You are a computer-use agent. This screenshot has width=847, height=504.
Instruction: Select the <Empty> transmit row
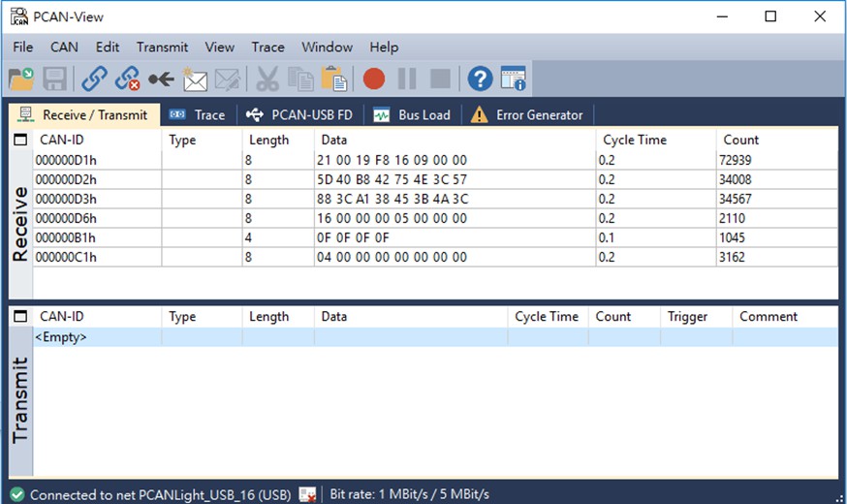point(435,337)
